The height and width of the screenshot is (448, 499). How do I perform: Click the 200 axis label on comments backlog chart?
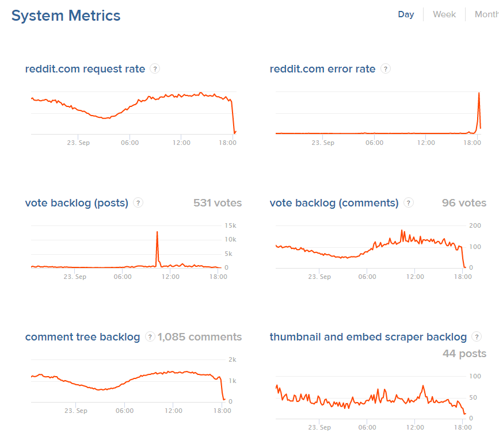tap(475, 225)
